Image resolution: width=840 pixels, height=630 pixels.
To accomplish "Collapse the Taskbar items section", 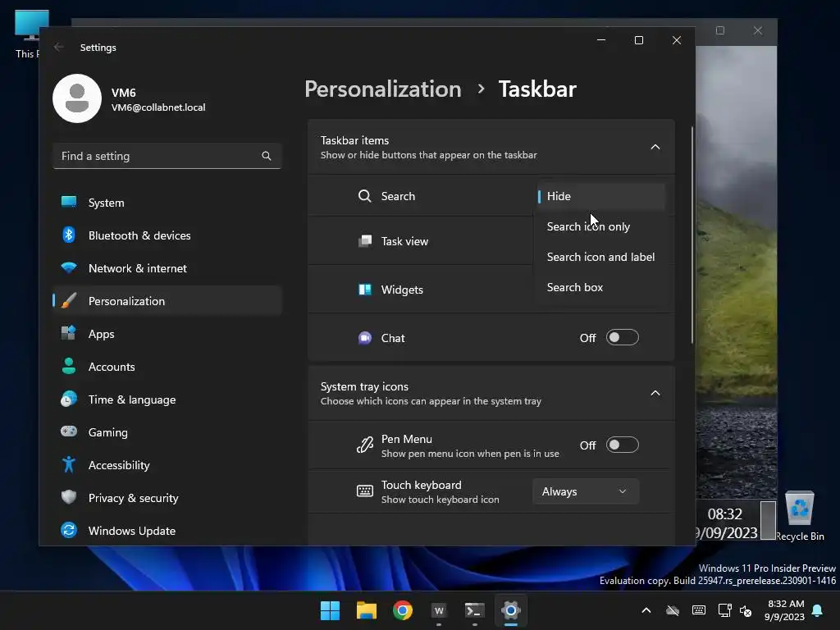I will pos(655,147).
